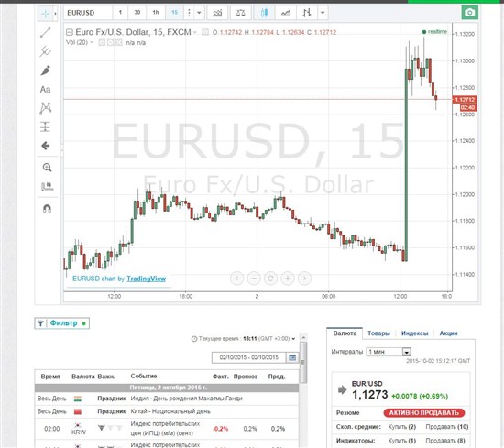Select the trend line drawing tool
The height and width of the screenshot is (448, 504).
pos(45,32)
